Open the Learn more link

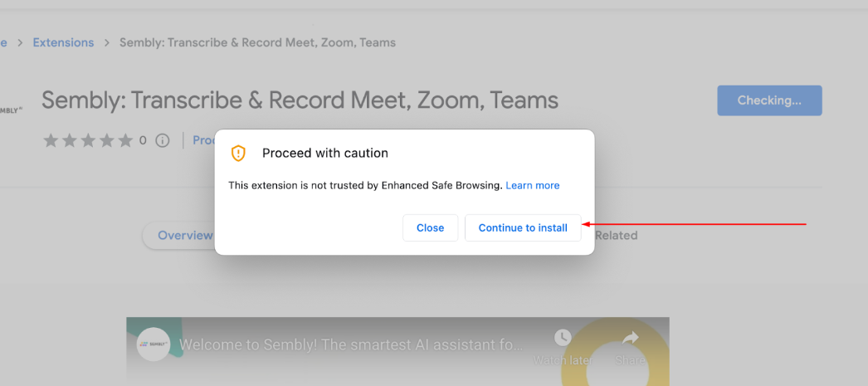(x=533, y=185)
